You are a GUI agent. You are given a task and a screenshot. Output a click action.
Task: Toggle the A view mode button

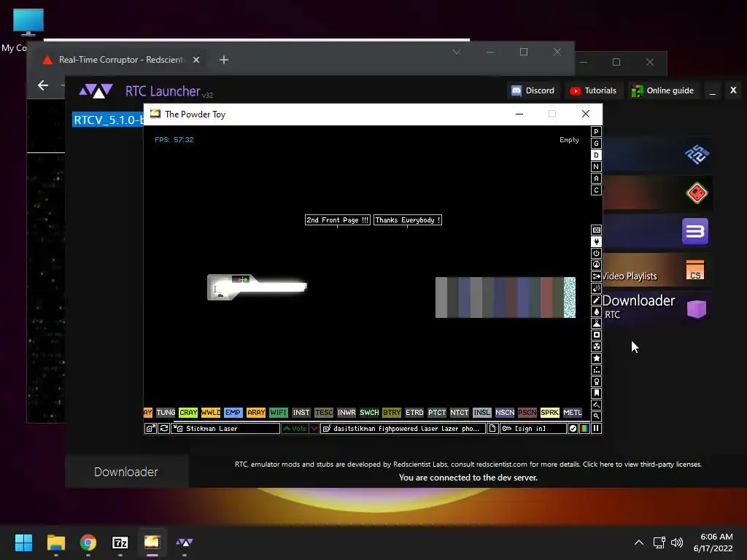pyautogui.click(x=596, y=179)
